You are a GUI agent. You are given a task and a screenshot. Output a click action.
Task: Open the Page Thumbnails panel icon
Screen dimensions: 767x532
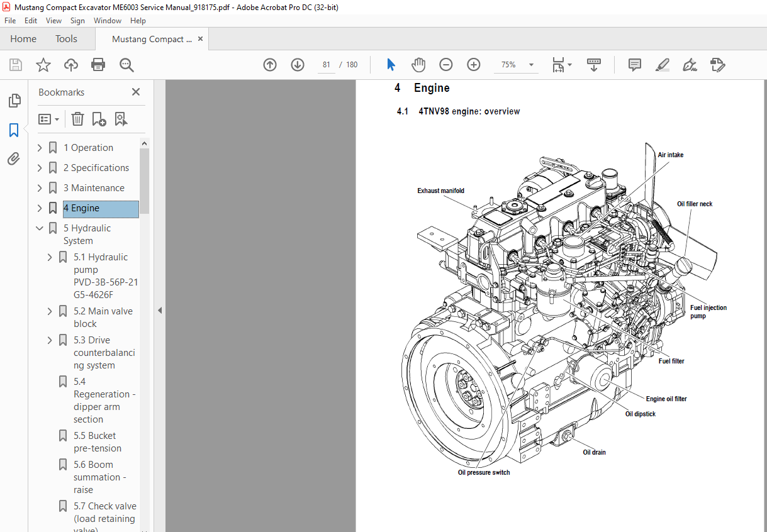click(14, 101)
